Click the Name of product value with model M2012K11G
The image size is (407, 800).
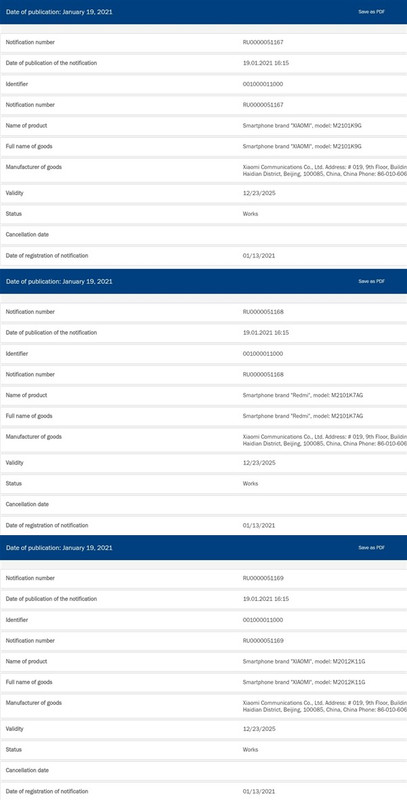[304, 661]
